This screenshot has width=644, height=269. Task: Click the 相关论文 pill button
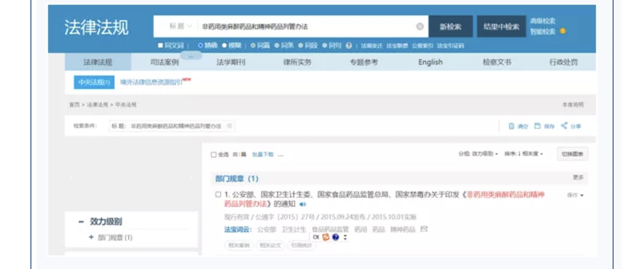(270, 245)
